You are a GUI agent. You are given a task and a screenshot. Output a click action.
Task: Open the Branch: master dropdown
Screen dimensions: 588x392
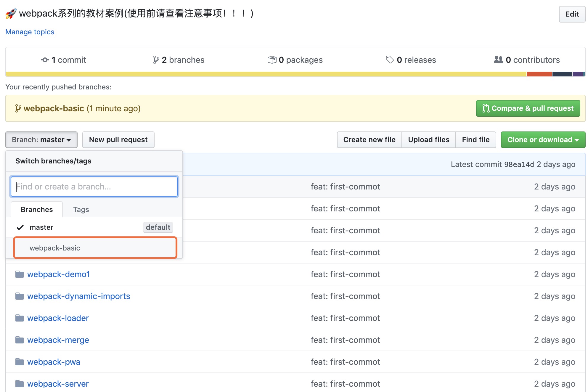click(41, 140)
